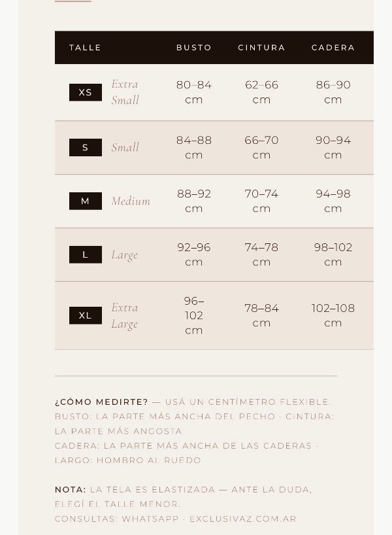Click the 84–88 cm busto value
Image resolution: width=392 pixels, height=535 pixels.
194,147
